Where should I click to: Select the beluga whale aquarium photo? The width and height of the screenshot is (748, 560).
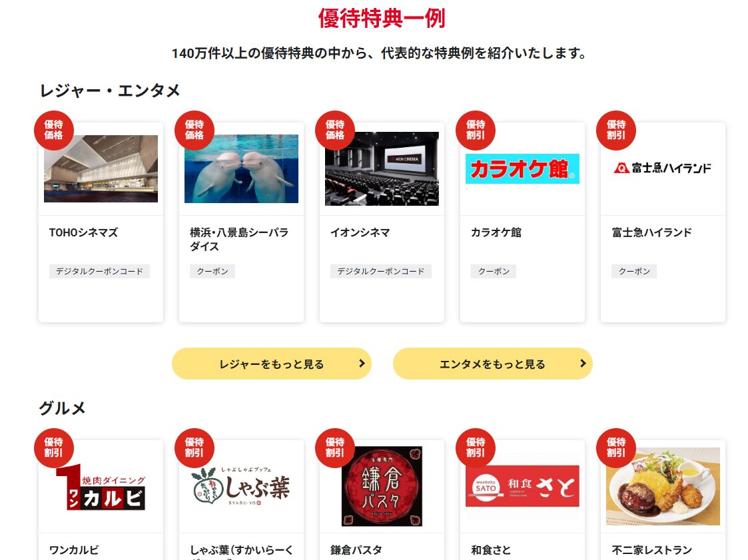click(x=241, y=168)
